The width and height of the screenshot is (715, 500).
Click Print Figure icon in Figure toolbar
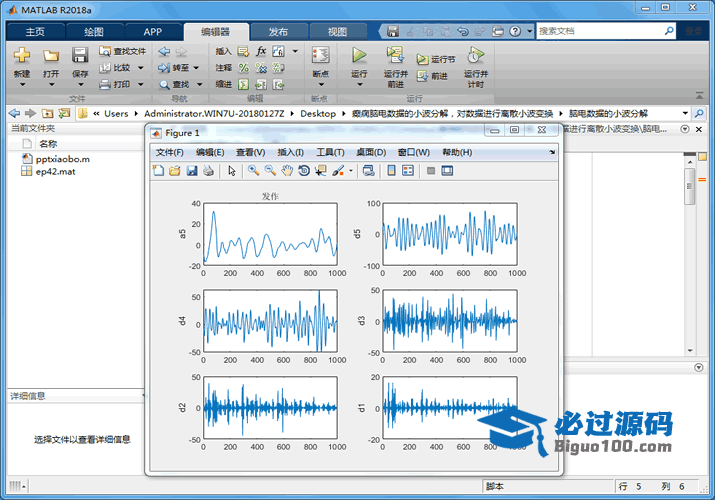tap(208, 171)
